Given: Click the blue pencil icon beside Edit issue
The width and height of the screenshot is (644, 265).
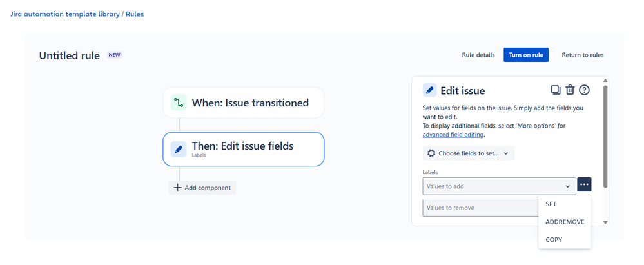Looking at the screenshot, I should pos(429,90).
